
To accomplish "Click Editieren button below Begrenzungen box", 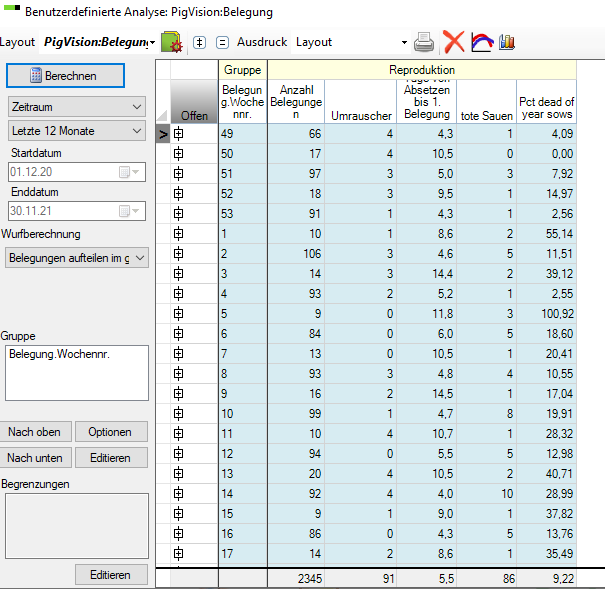I will (x=111, y=575).
